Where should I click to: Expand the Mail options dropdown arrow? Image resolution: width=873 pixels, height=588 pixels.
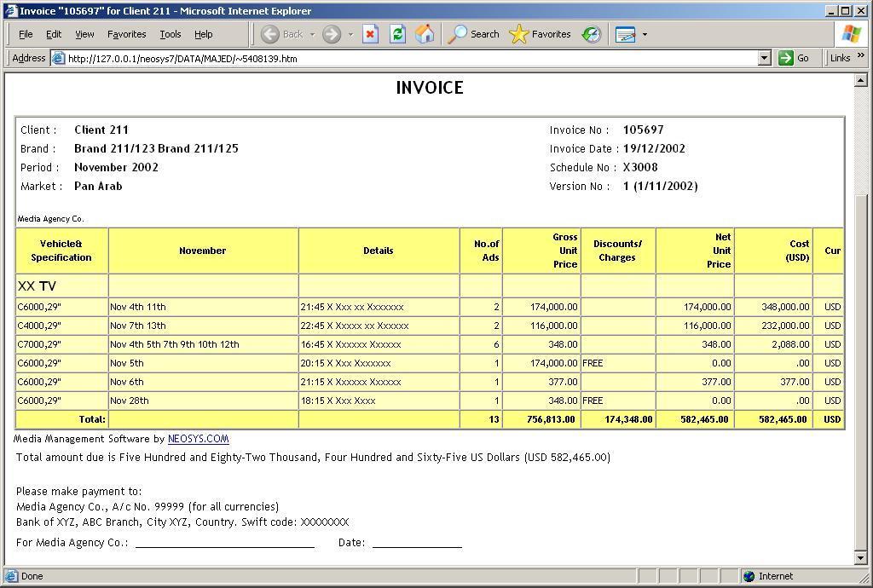click(x=645, y=34)
